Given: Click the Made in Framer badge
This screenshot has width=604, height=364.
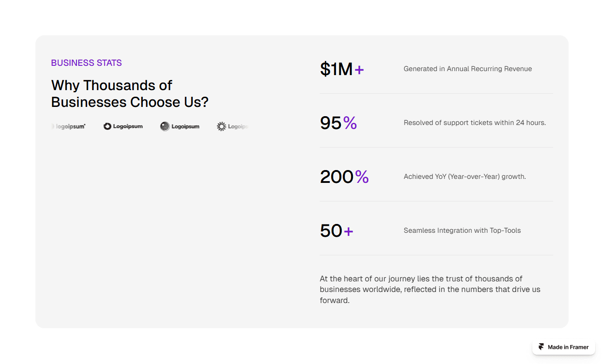Looking at the screenshot, I should click(563, 347).
